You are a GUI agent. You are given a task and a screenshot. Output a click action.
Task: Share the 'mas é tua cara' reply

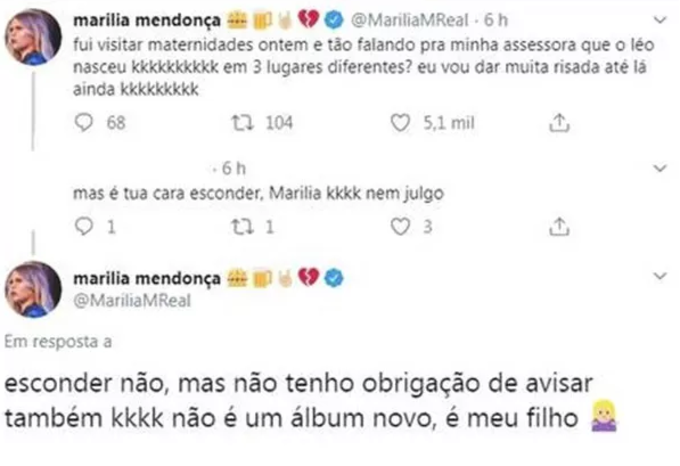pyautogui.click(x=560, y=226)
